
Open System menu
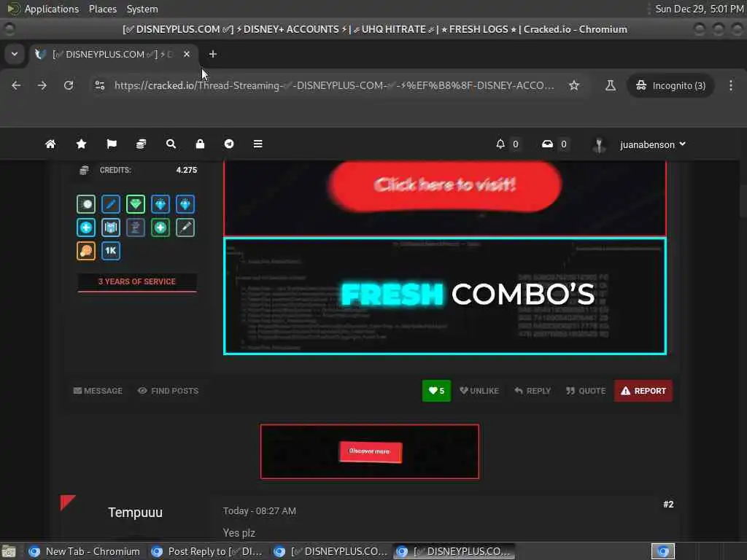point(142,9)
